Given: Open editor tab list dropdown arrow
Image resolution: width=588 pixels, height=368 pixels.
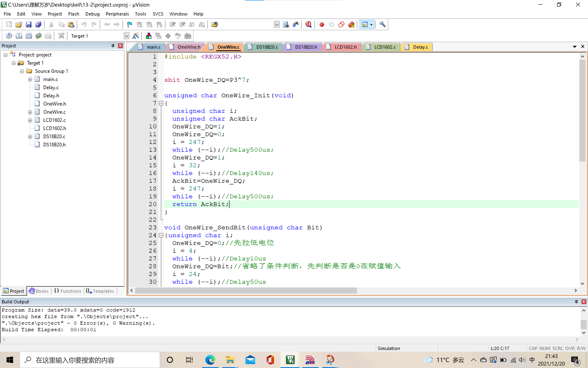Looking at the screenshot, I should 575,46.
